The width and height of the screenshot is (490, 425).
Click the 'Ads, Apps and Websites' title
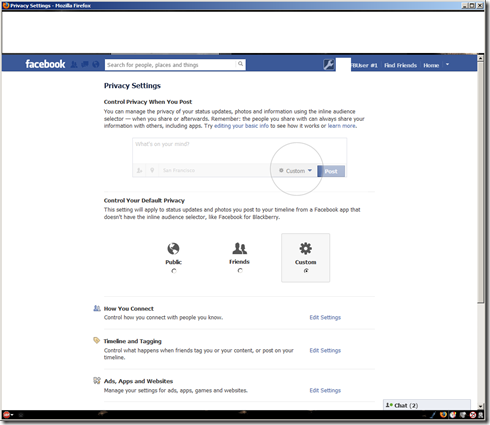tap(138, 381)
